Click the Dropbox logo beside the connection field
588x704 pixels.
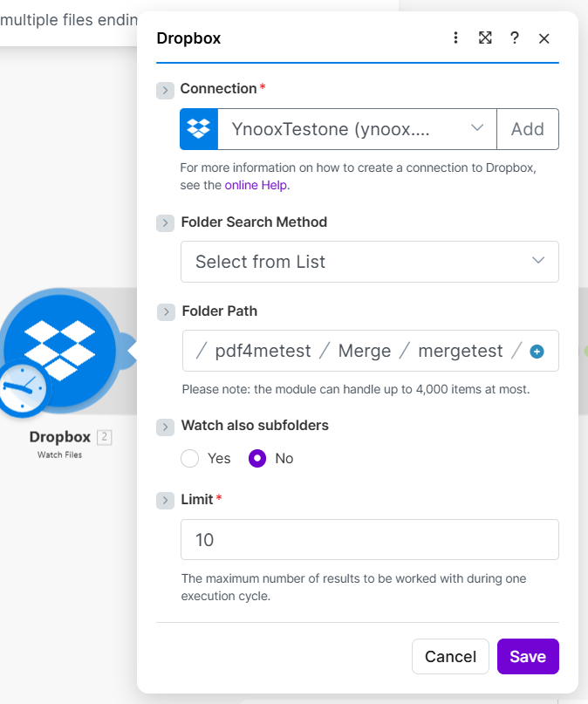[x=199, y=129]
